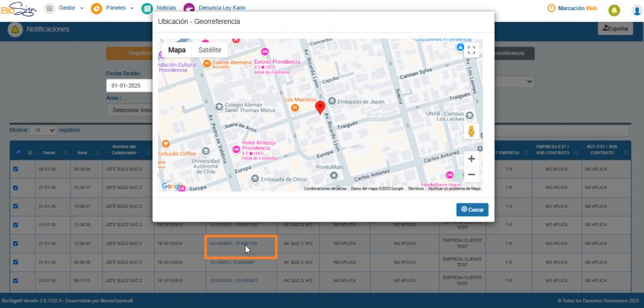The width and height of the screenshot is (644, 308).
Task: Open Marcación Web link
Action: click(577, 8)
